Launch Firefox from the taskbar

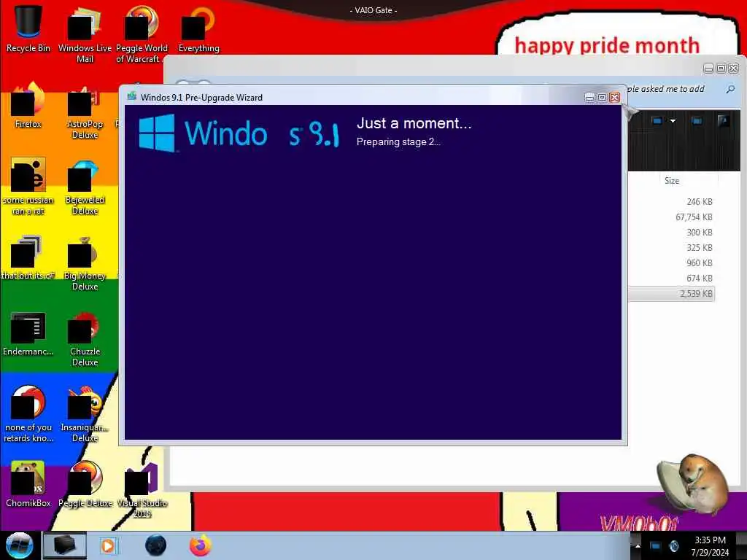[201, 545]
